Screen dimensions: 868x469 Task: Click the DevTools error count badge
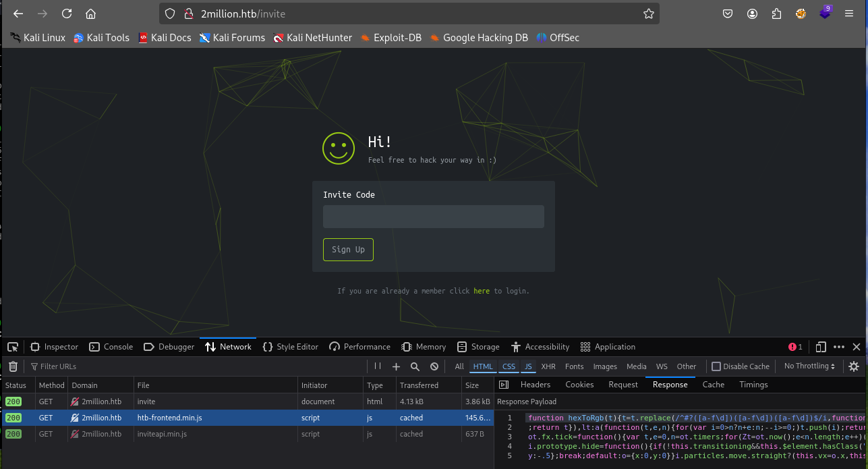[795, 347]
